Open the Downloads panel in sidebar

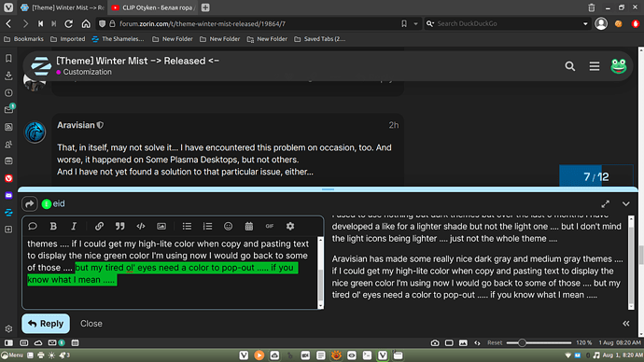tap(8, 76)
